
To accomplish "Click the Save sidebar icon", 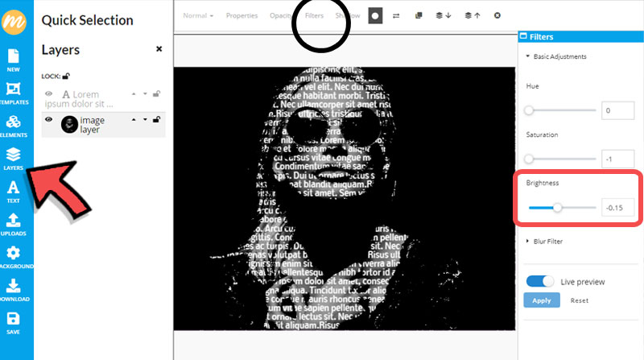I will coord(13,323).
